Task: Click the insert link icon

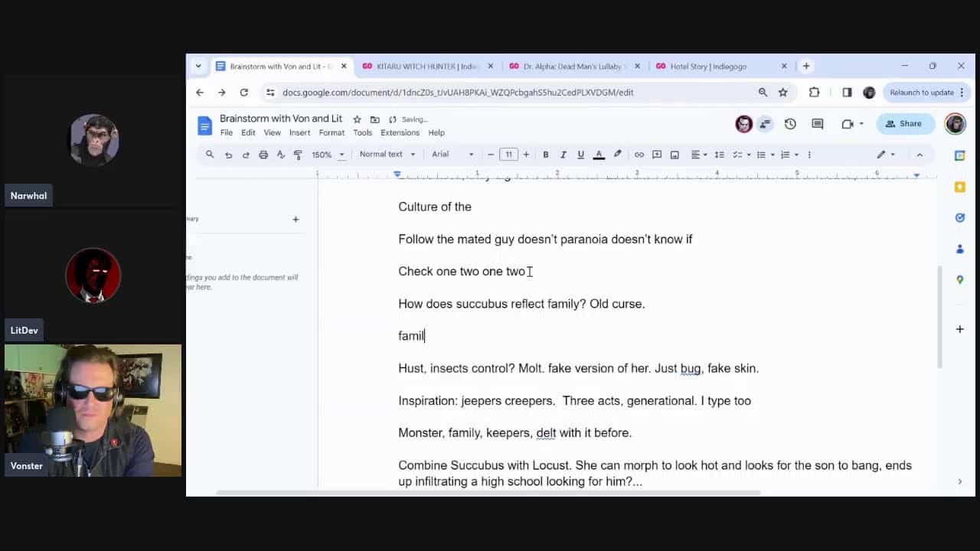Action: click(639, 155)
